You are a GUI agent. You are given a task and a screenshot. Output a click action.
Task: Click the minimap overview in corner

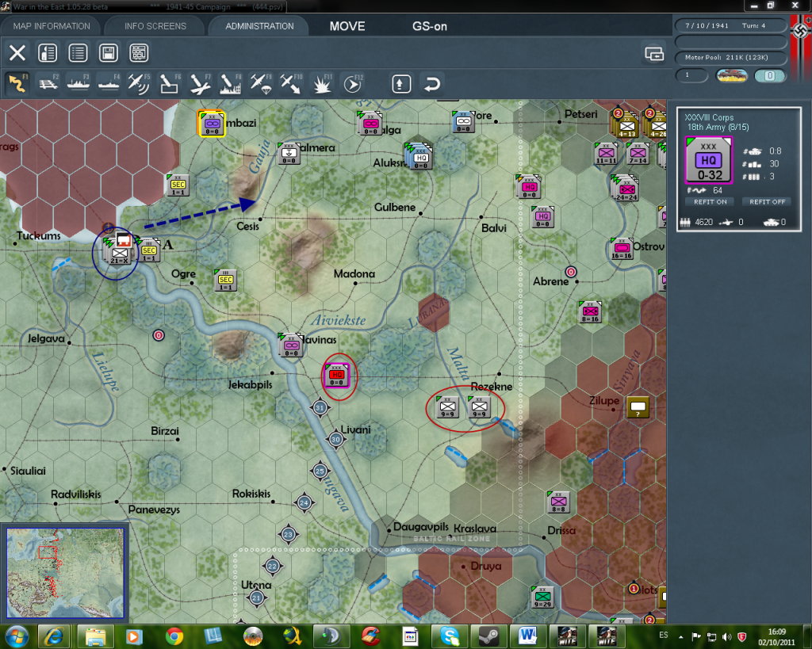tap(65, 573)
